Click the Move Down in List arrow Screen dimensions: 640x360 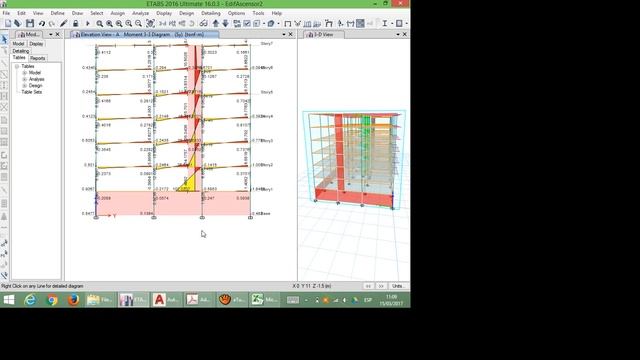(225, 24)
